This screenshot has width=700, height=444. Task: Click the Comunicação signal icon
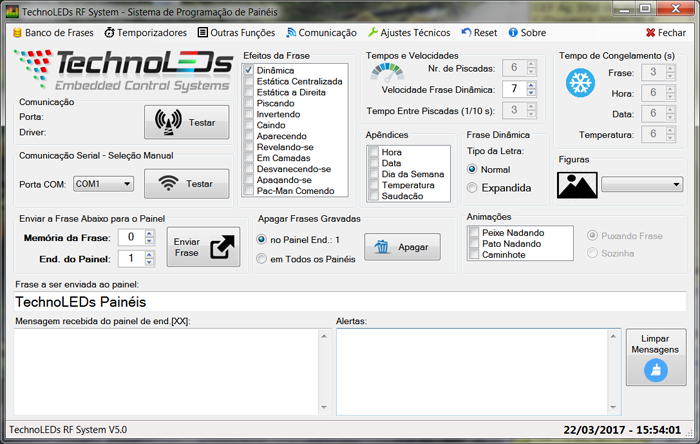coord(291,33)
